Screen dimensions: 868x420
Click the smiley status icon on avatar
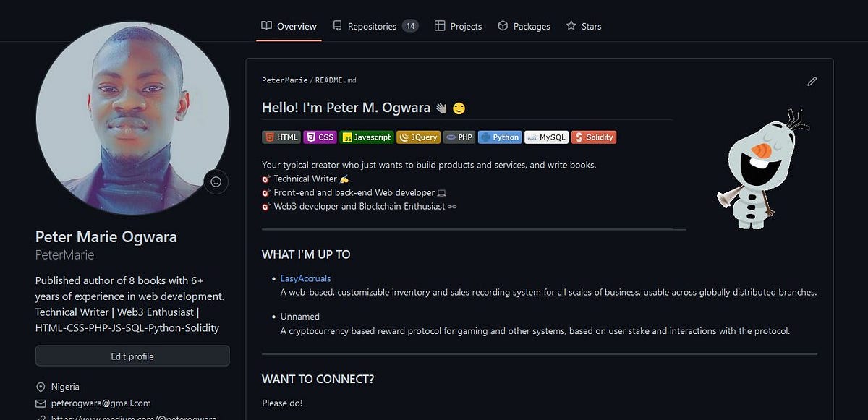(x=216, y=181)
